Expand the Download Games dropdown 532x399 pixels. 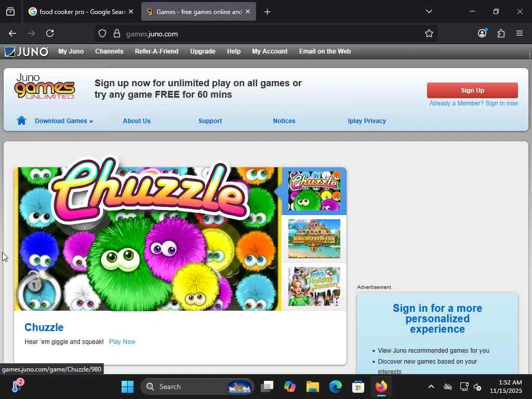point(64,121)
